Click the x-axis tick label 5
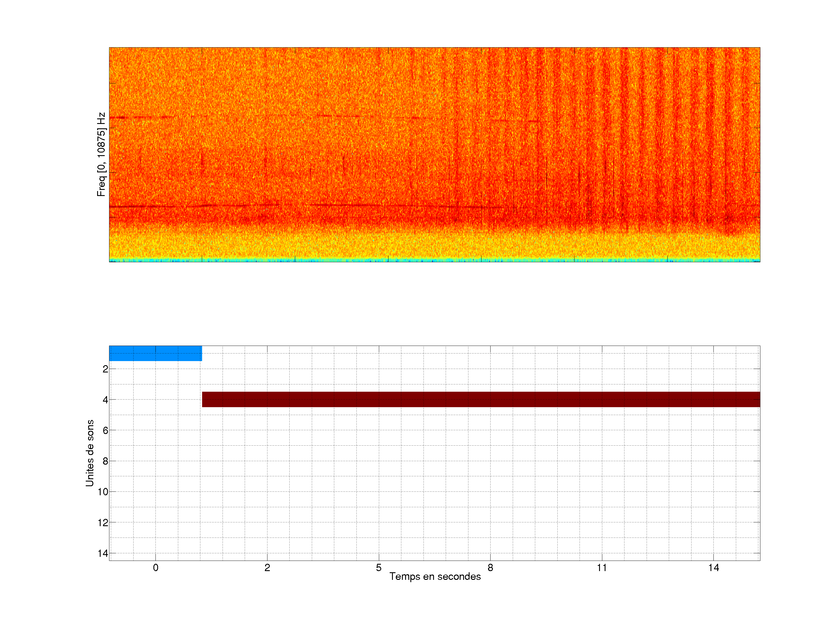Image resolution: width=840 pixels, height=630 pixels. (x=379, y=568)
